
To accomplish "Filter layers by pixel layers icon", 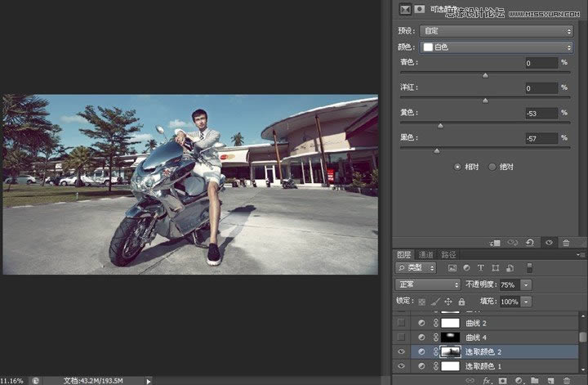I will pos(452,268).
